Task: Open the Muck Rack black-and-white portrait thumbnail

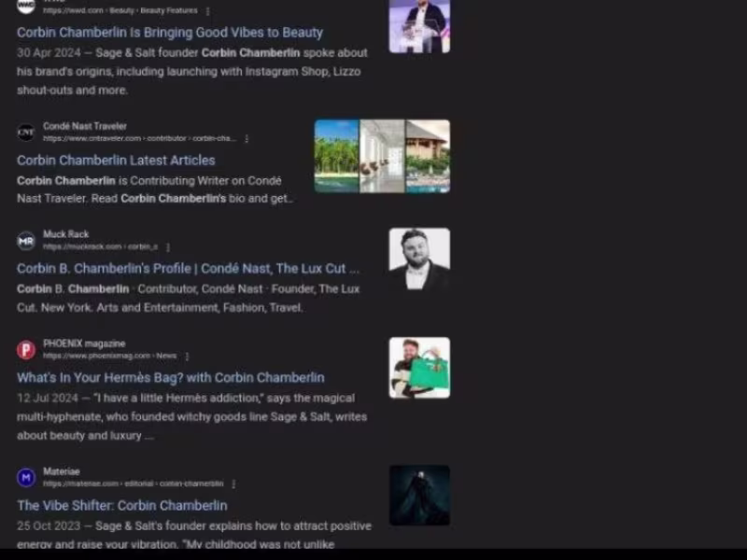Action: [419, 259]
